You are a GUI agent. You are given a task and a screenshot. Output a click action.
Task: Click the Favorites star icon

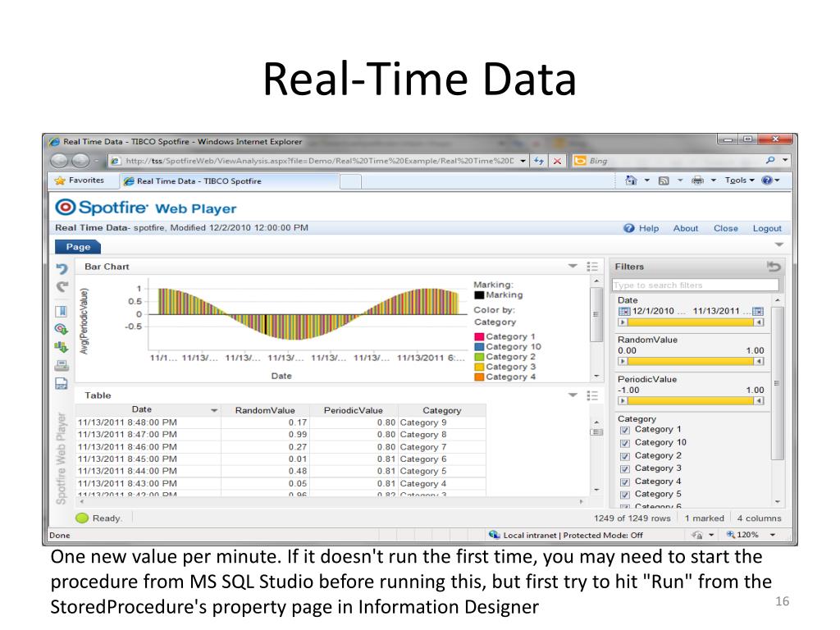[60, 180]
